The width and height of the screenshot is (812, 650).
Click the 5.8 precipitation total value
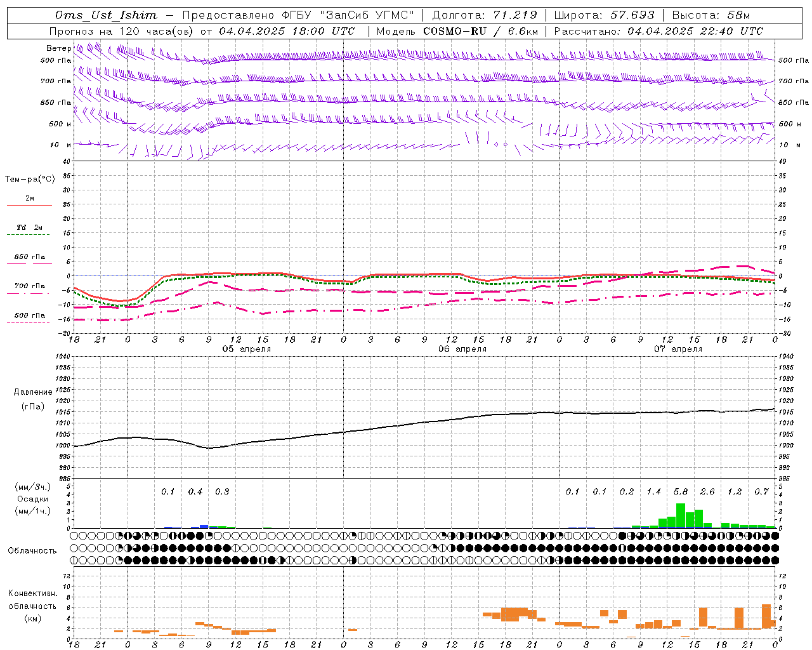(x=681, y=492)
